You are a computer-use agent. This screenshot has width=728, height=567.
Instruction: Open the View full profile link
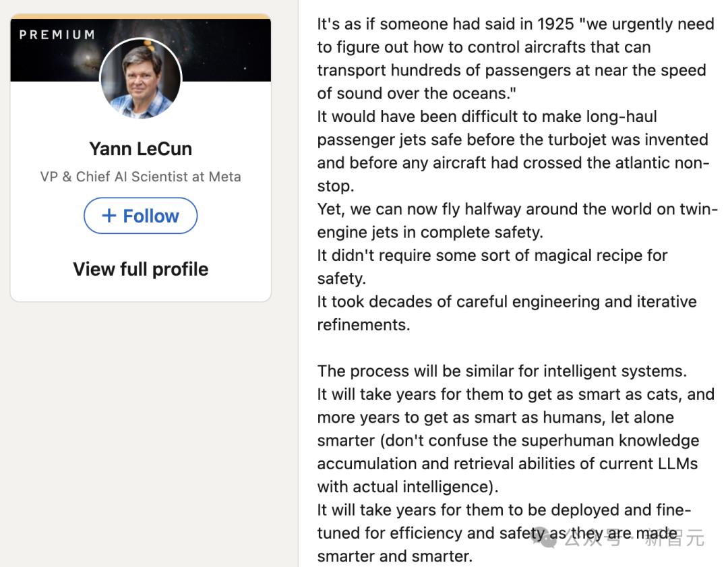[x=140, y=269]
